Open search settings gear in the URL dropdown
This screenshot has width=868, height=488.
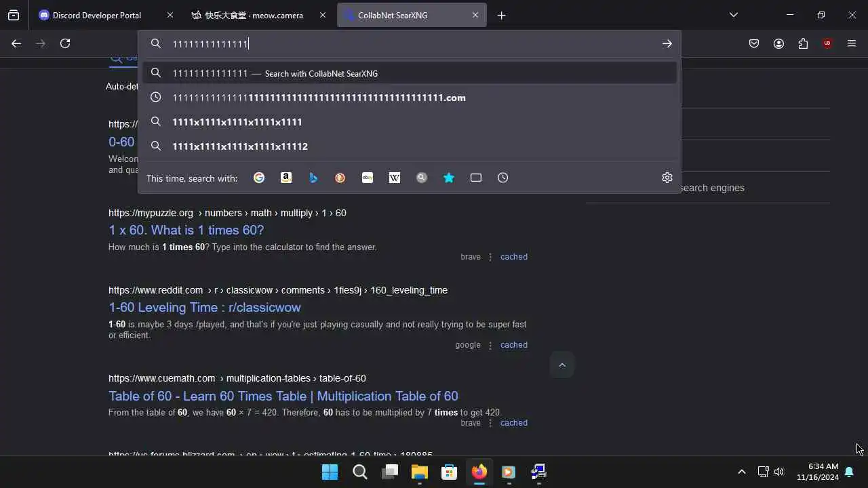tap(667, 178)
